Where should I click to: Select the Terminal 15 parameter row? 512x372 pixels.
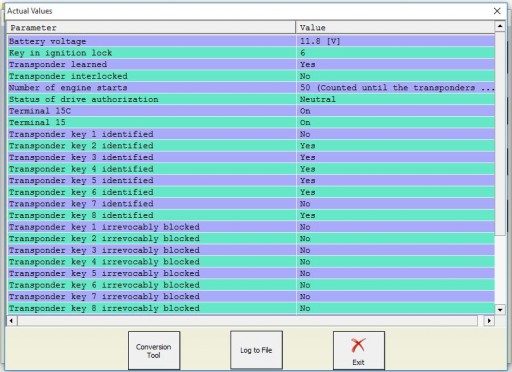pyautogui.click(x=251, y=123)
